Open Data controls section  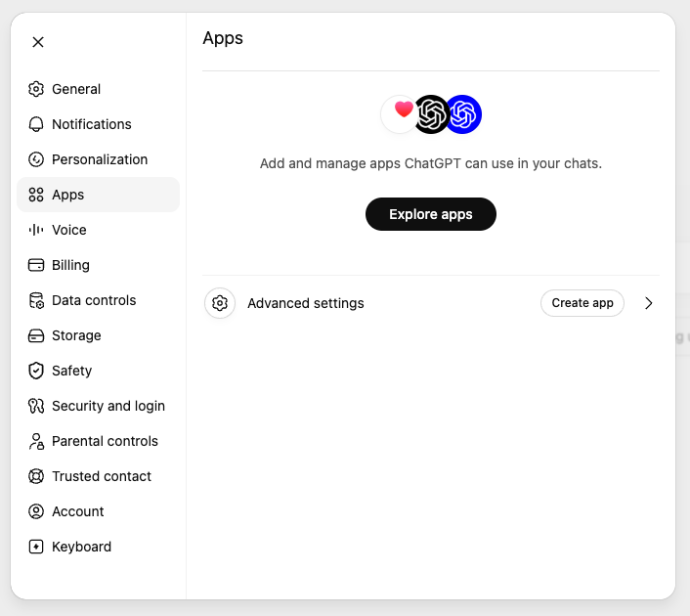coord(98,300)
